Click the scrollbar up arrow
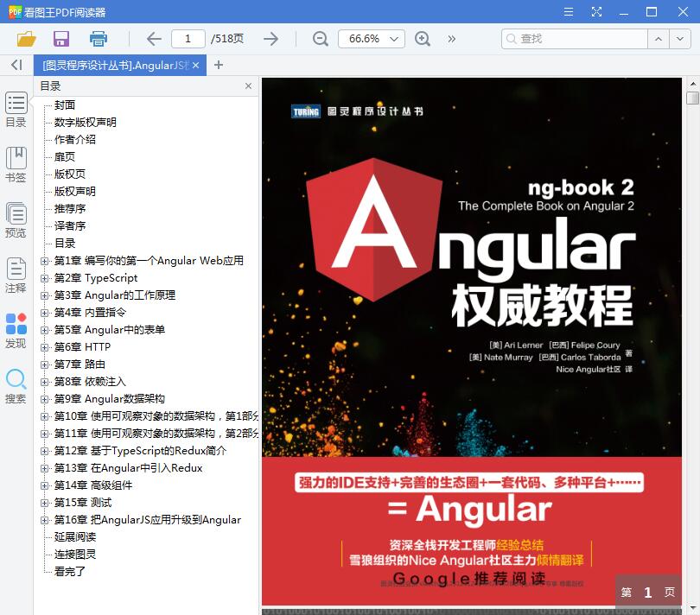Viewport: 700px width, 615px height. (692, 84)
